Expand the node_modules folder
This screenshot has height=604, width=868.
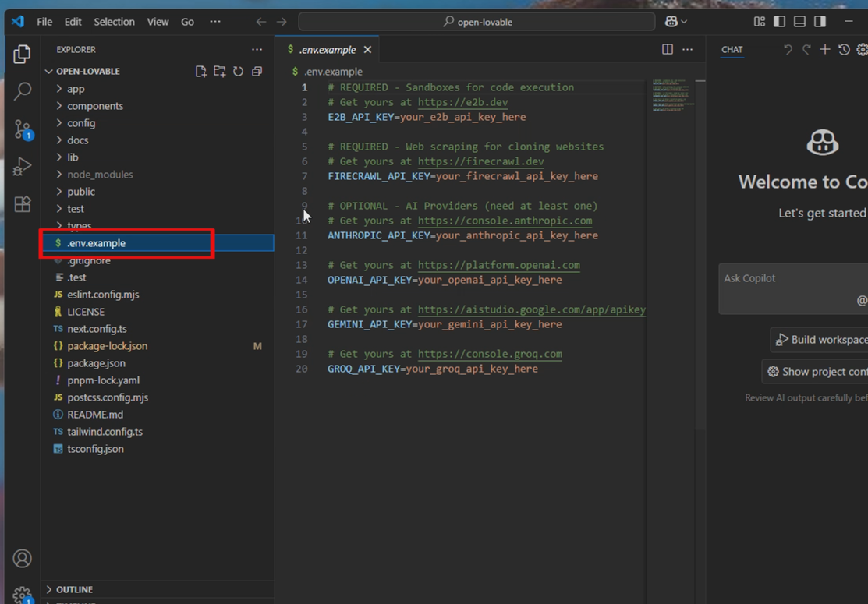point(98,174)
